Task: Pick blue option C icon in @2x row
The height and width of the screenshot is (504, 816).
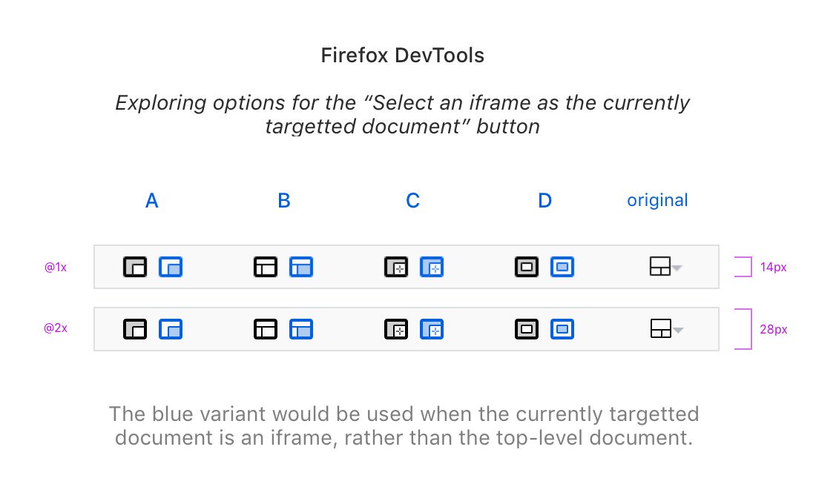Action: tap(432, 328)
